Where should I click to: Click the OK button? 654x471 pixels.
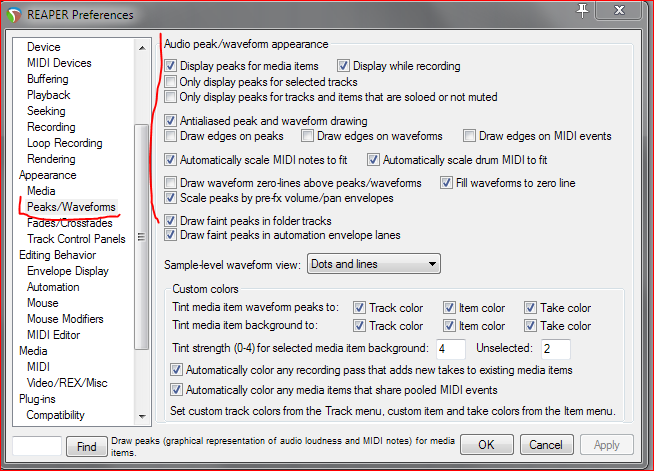click(x=487, y=445)
